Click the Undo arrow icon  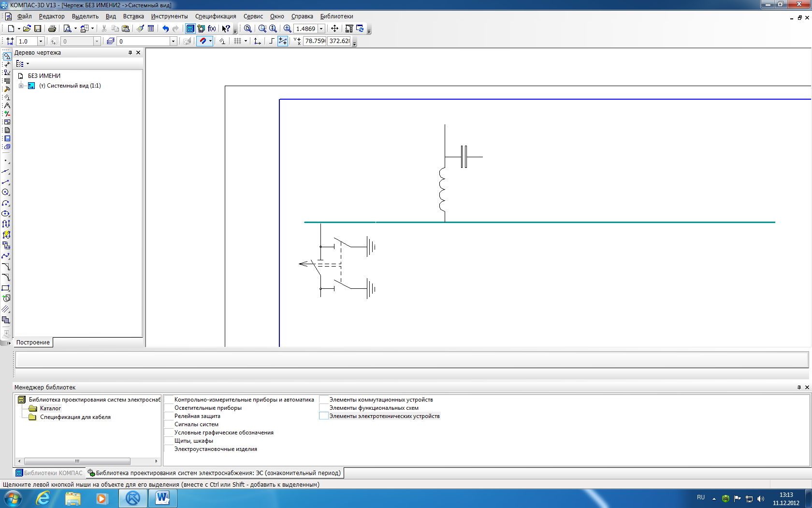pos(165,29)
